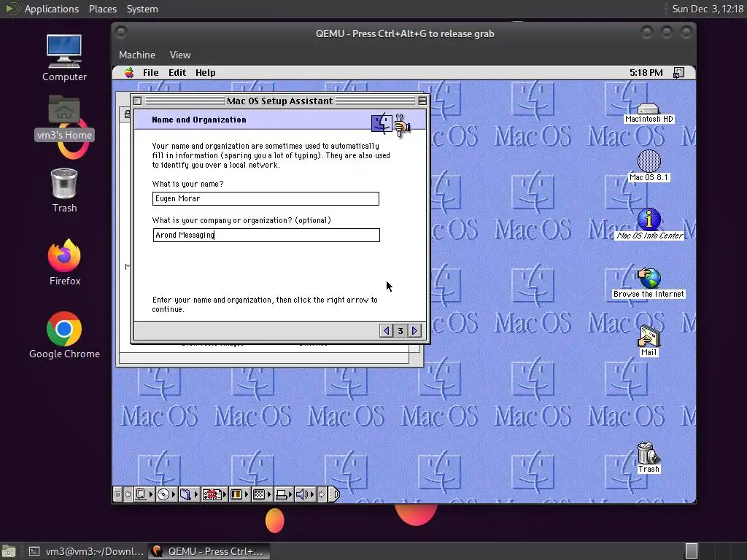Open the Edit menu in Mac OS

177,72
